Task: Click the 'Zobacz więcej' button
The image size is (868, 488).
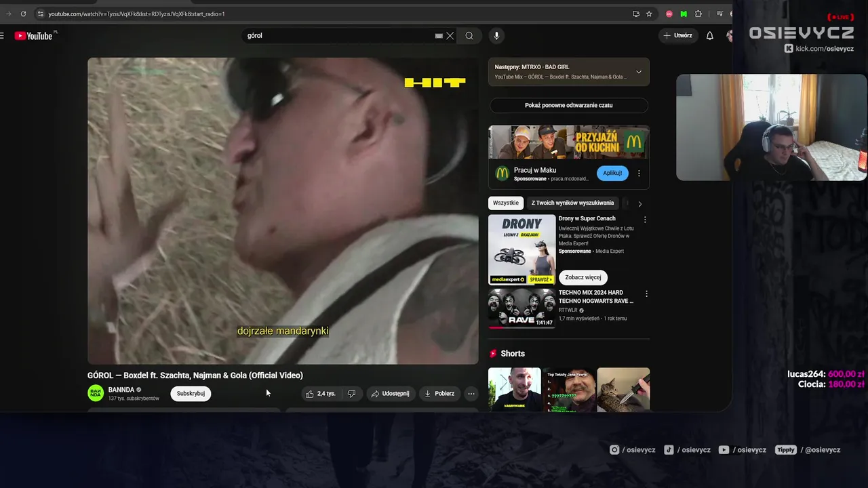Action: 583,277
